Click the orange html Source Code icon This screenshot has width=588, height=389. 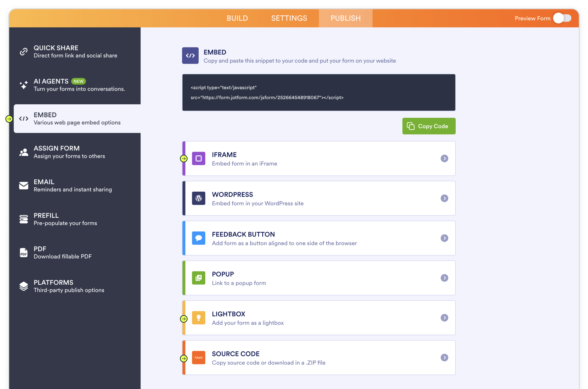pyautogui.click(x=198, y=357)
